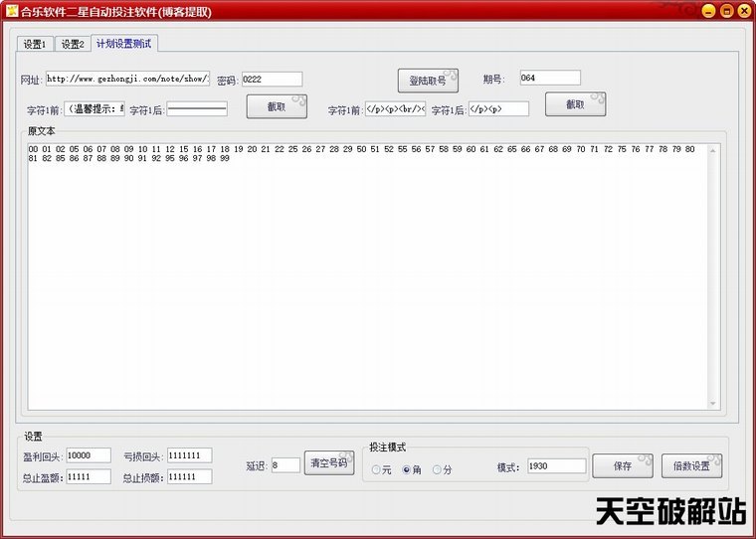756x539 pixels.
Task: Click the app icon in title bar
Action: (12, 11)
